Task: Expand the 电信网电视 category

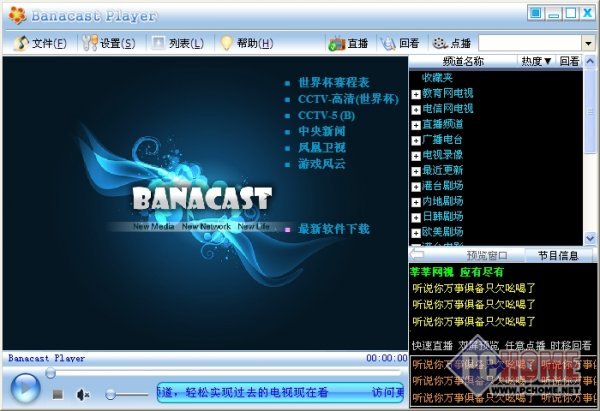Action: 416,110
